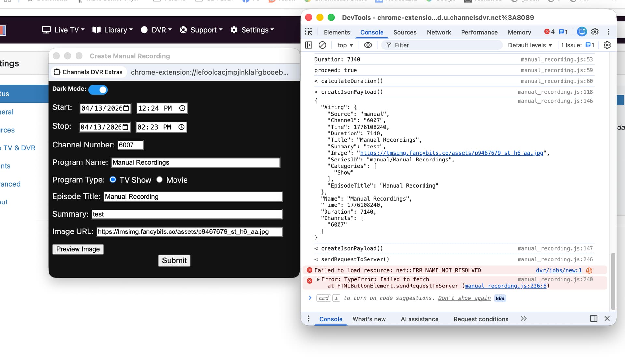Screen dimensions: 625x364
Task: Toggle the console sidebar panel icon
Action: tap(309, 45)
